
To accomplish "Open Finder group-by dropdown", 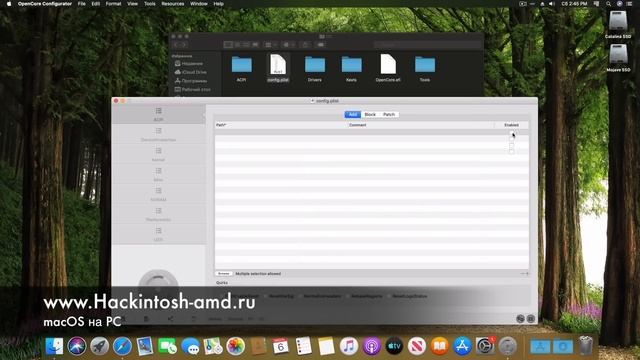I will (x=271, y=44).
